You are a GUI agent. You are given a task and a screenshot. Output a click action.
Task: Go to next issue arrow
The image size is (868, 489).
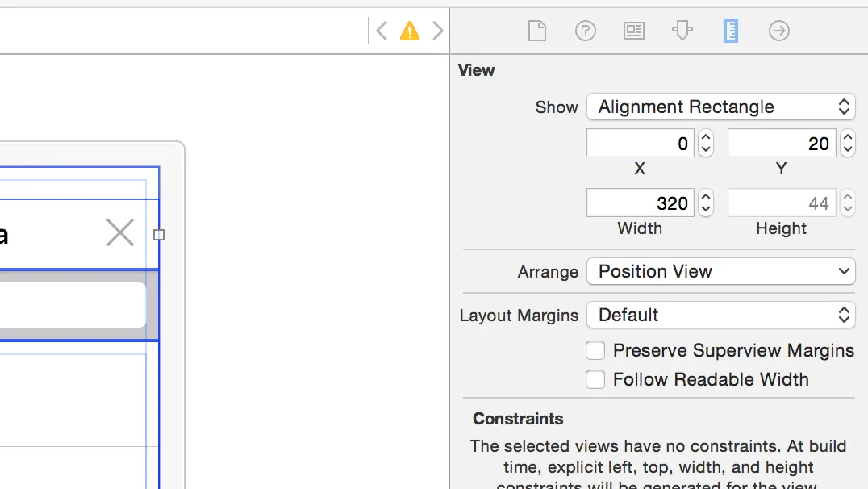click(438, 31)
